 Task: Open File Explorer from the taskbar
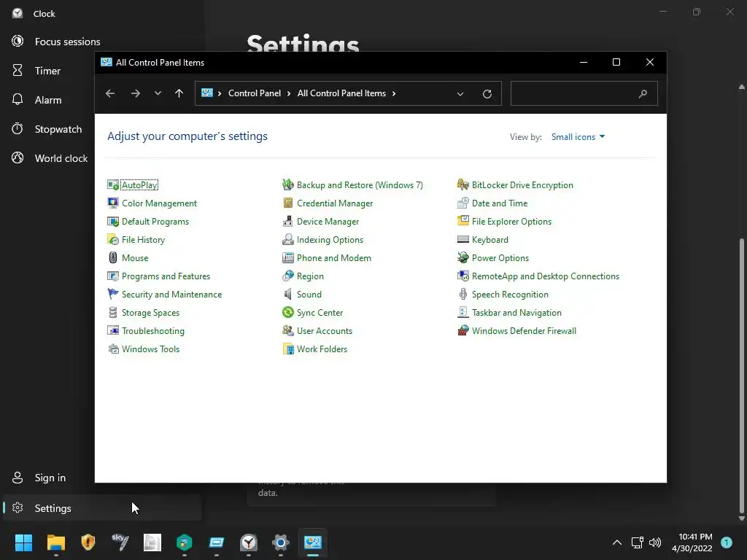[55, 542]
